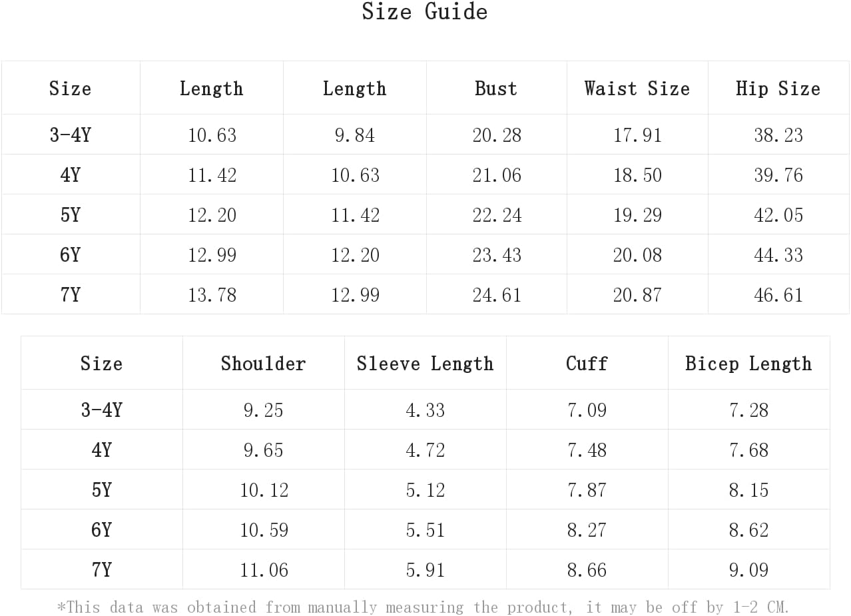
Task: Click the 7Y Hip Size value 46.61
Action: tap(778, 295)
